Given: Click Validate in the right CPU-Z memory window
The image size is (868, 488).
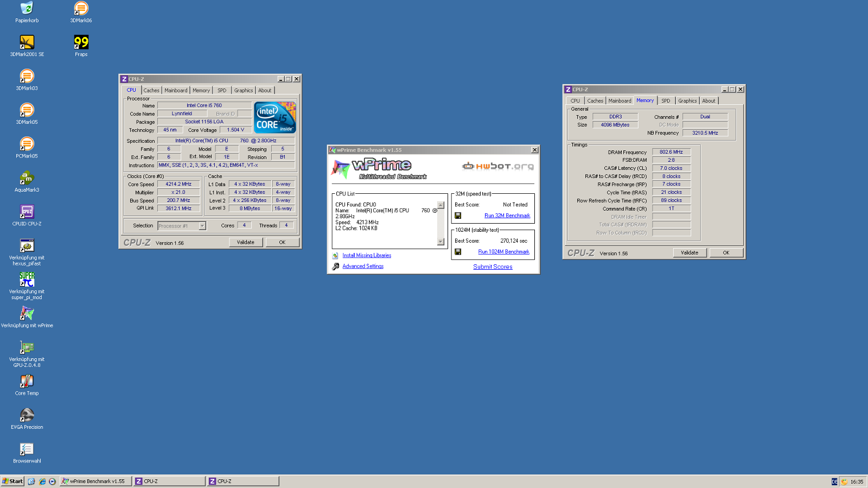Looking at the screenshot, I should tap(690, 253).
